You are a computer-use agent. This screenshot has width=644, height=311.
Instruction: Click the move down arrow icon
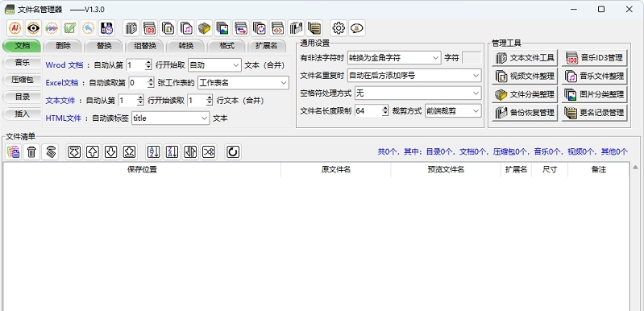pyautogui.click(x=111, y=152)
